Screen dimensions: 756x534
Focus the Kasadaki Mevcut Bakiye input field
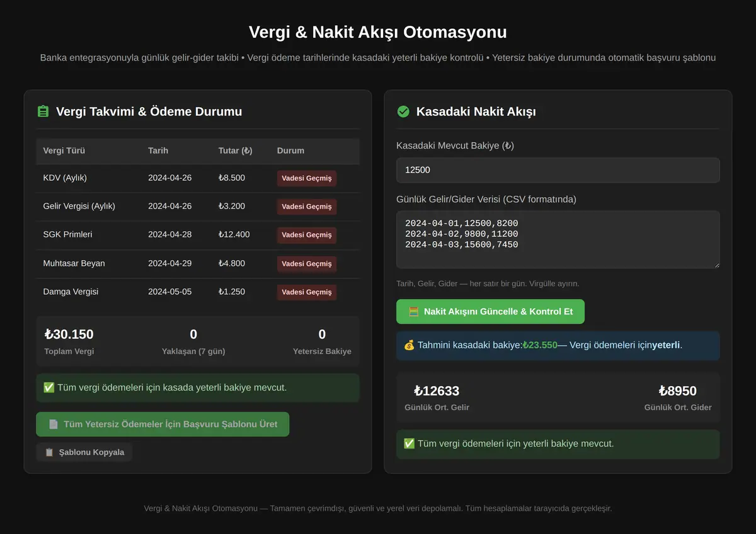pyautogui.click(x=558, y=170)
